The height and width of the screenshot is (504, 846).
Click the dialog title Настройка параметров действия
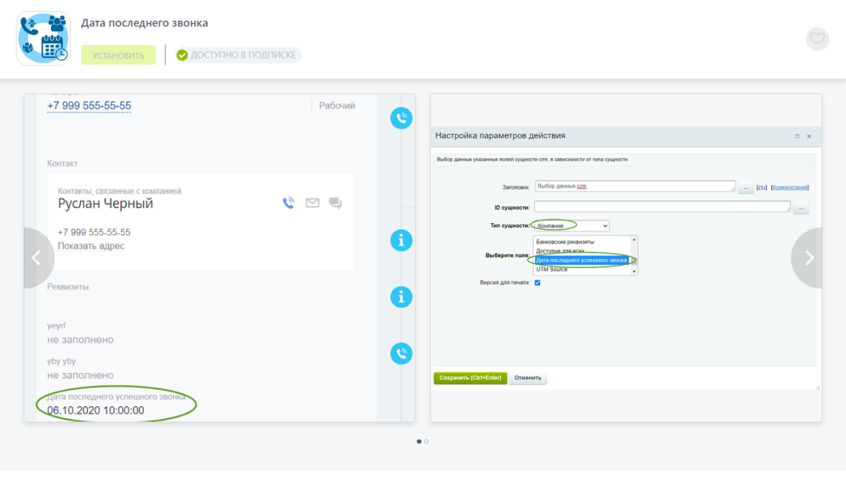(x=500, y=135)
